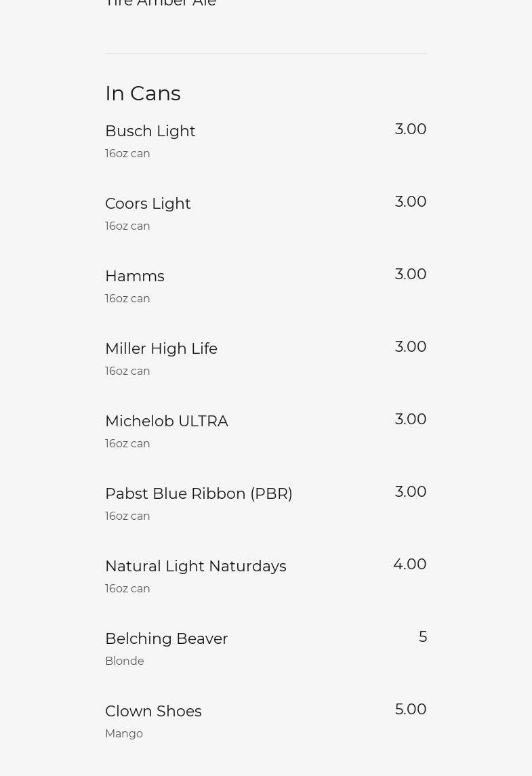Open the Clown Shoes menu item
532x776 pixels.
point(153,712)
